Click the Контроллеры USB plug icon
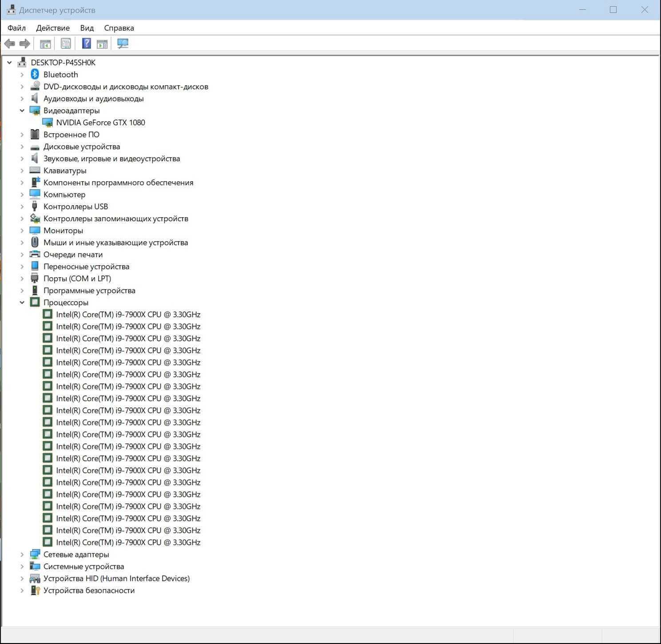The image size is (661, 644). pos(35,206)
